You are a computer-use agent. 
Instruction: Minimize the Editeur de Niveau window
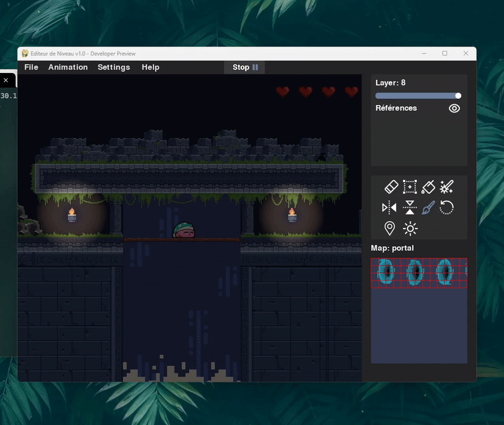click(424, 54)
